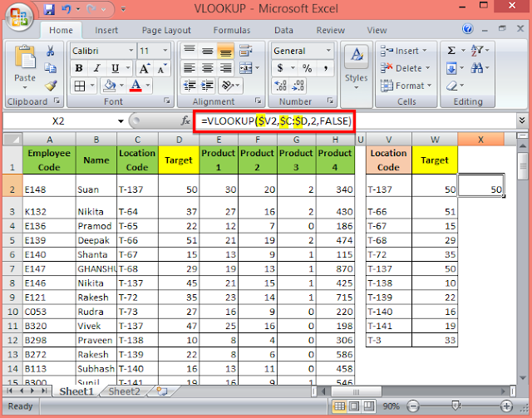532x418 pixels.
Task: Decrease font size with Shrink Font
Action: [x=161, y=68]
